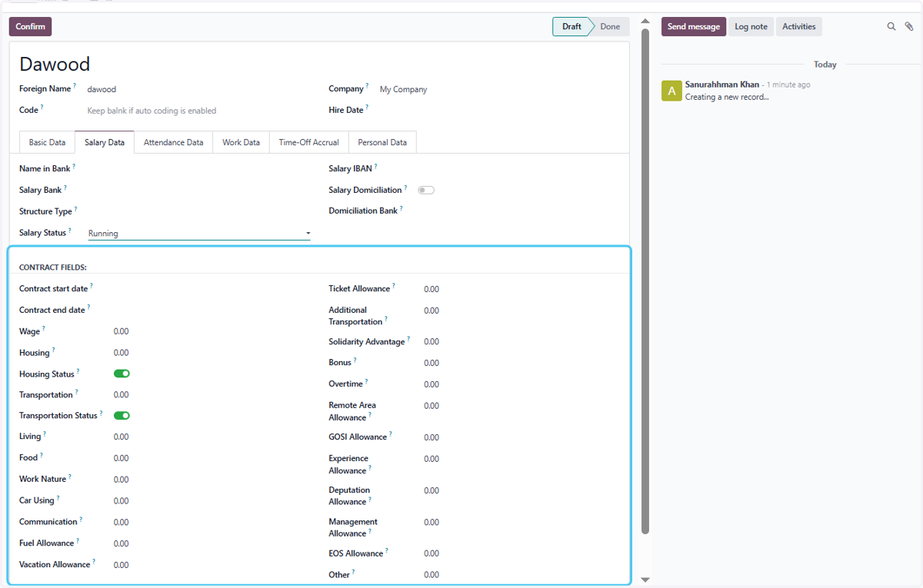The width and height of the screenshot is (923, 588).
Task: Click the GOSI Allowance amount field
Action: pos(521,437)
